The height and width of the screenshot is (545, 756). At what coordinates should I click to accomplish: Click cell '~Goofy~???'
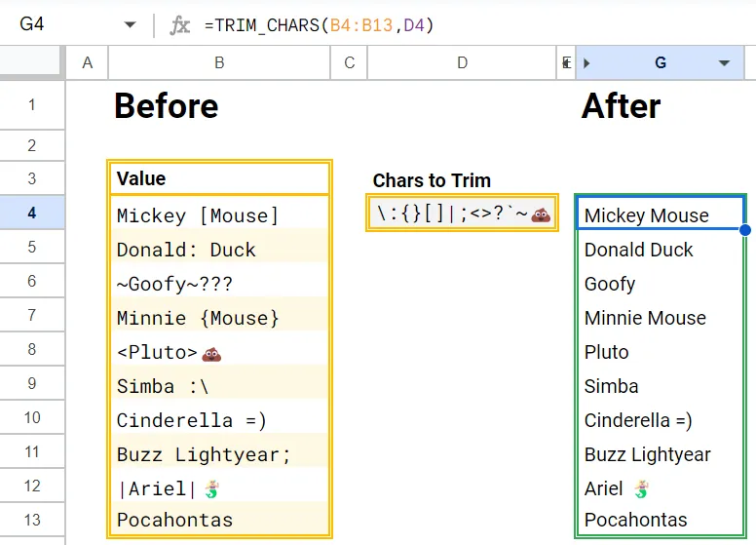219,281
